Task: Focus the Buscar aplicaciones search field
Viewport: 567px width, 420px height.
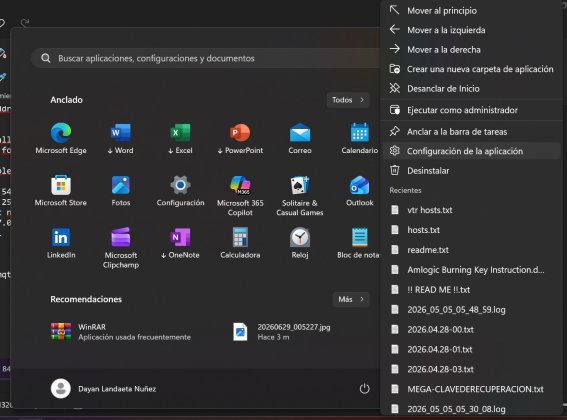Action: (x=206, y=58)
